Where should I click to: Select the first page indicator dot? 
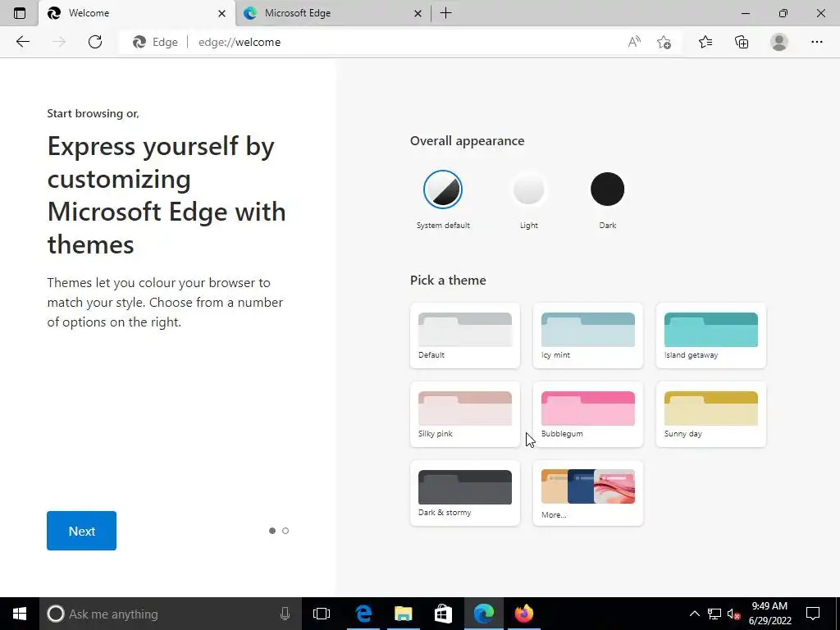(272, 531)
